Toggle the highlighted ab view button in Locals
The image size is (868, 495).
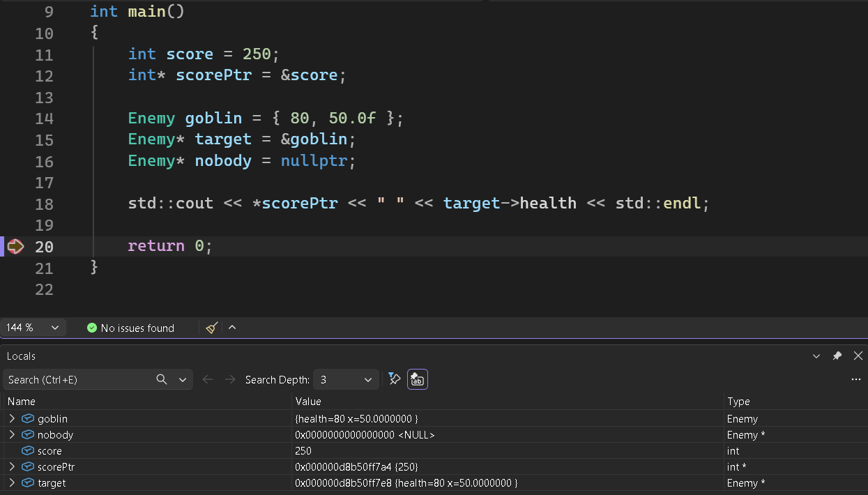tap(418, 379)
